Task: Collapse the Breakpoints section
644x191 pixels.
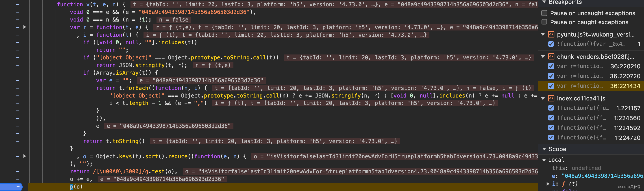Action: point(544,2)
